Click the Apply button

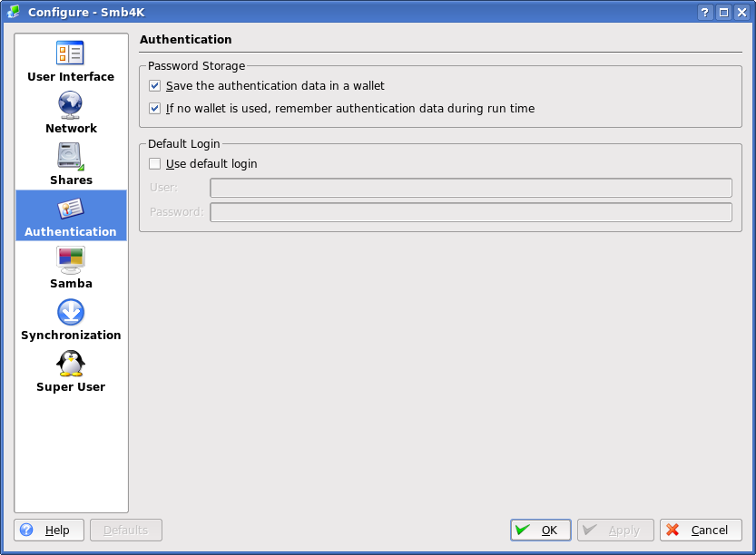click(615, 530)
